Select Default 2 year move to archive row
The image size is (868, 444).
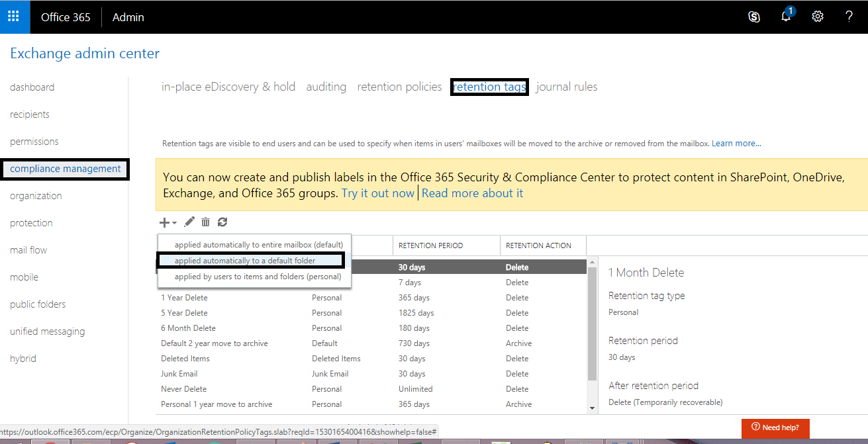point(371,343)
